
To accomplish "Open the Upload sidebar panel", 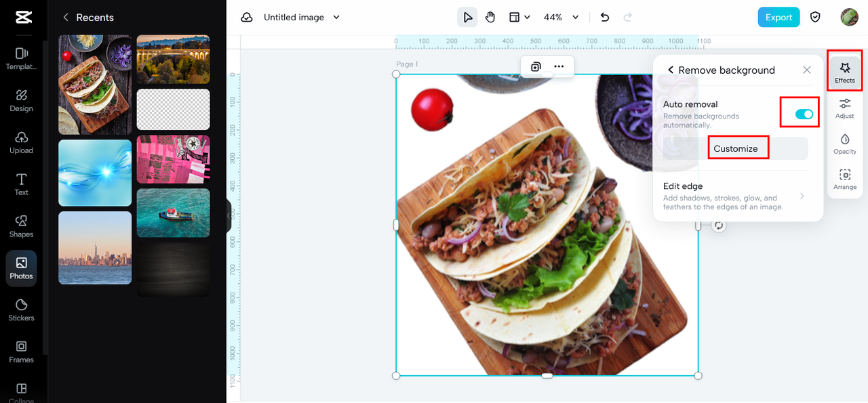I will (21, 142).
